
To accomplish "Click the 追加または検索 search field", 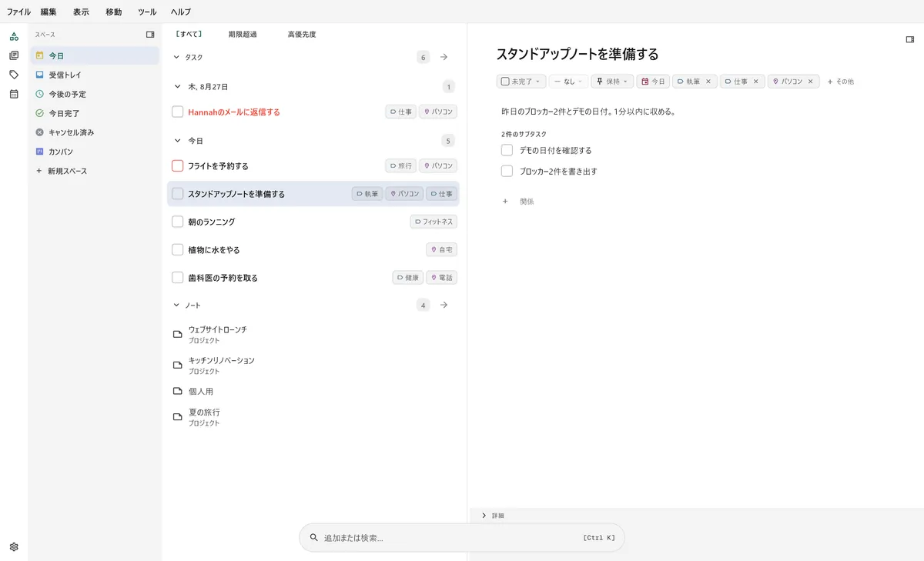I will coord(462,538).
